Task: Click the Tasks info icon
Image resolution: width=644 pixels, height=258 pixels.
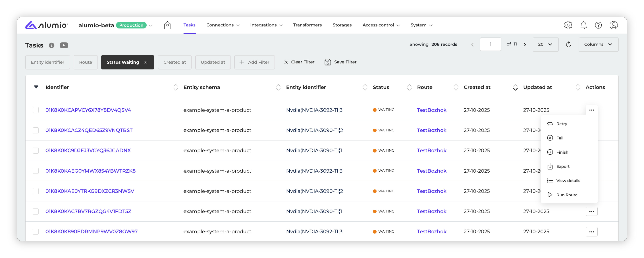Action: click(51, 45)
